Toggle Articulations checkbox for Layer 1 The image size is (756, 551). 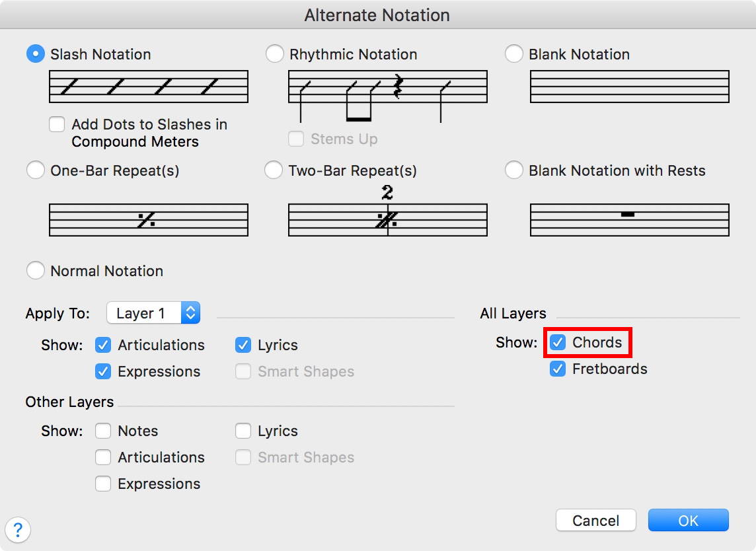103,345
